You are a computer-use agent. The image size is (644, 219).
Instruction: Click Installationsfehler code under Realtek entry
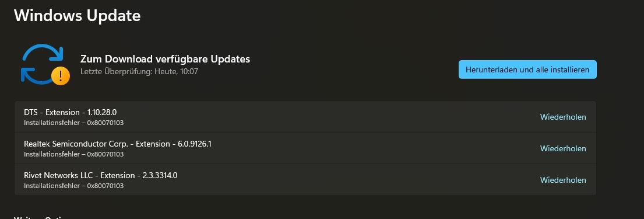point(74,154)
